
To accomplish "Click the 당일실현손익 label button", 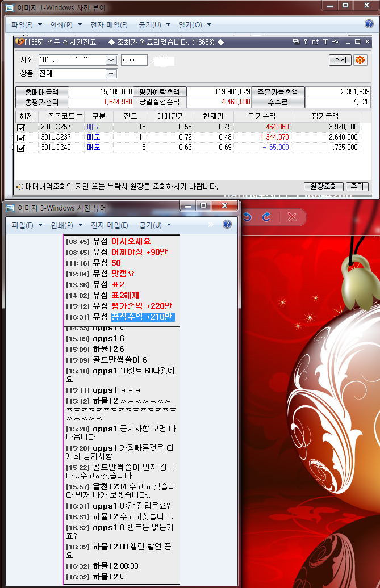I will [x=160, y=102].
